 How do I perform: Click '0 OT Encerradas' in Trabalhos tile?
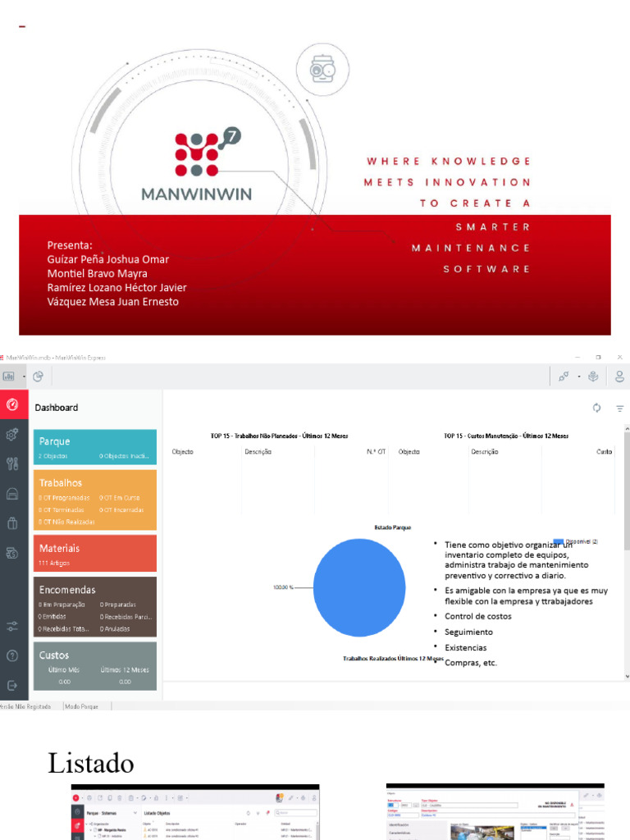pyautogui.click(x=121, y=510)
